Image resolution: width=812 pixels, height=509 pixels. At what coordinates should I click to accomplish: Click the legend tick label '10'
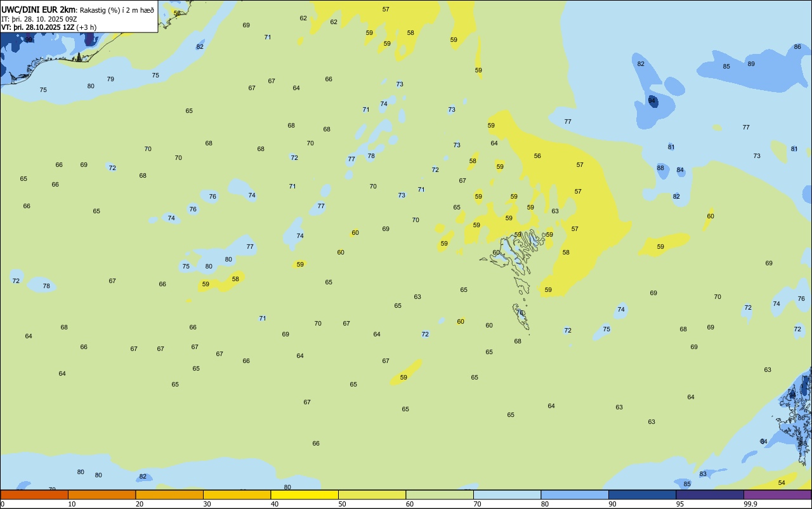[72, 504]
